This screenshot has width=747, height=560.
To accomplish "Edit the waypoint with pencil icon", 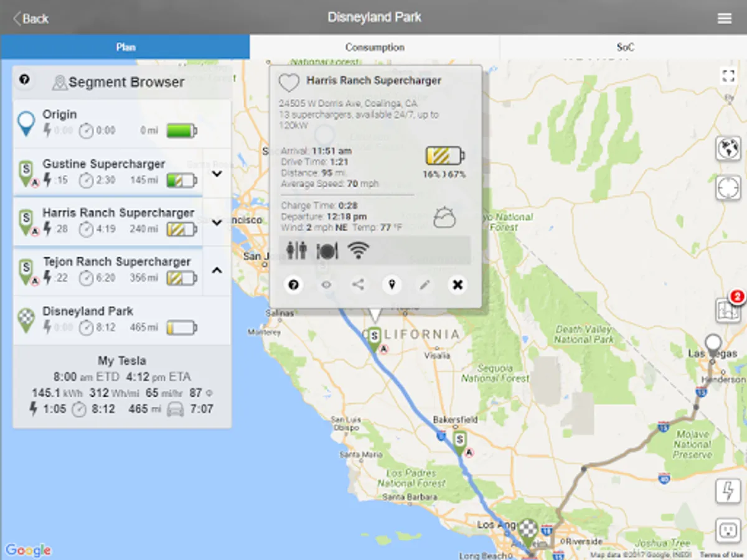I will (x=425, y=285).
